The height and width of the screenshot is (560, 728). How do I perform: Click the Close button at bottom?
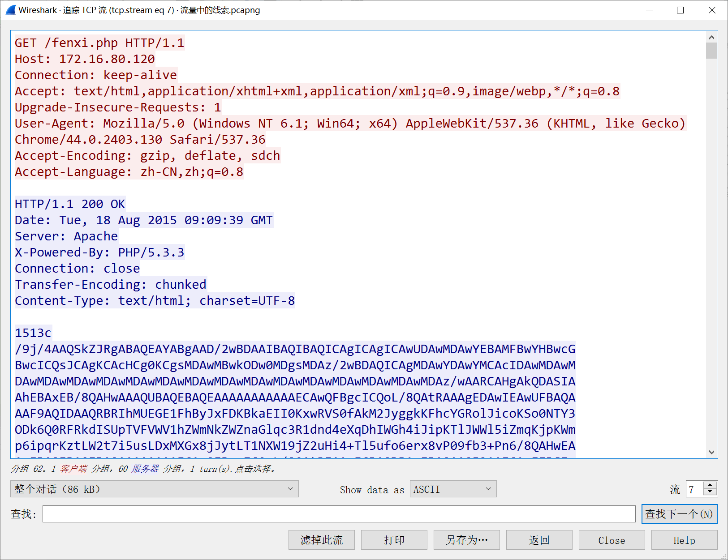coord(612,540)
